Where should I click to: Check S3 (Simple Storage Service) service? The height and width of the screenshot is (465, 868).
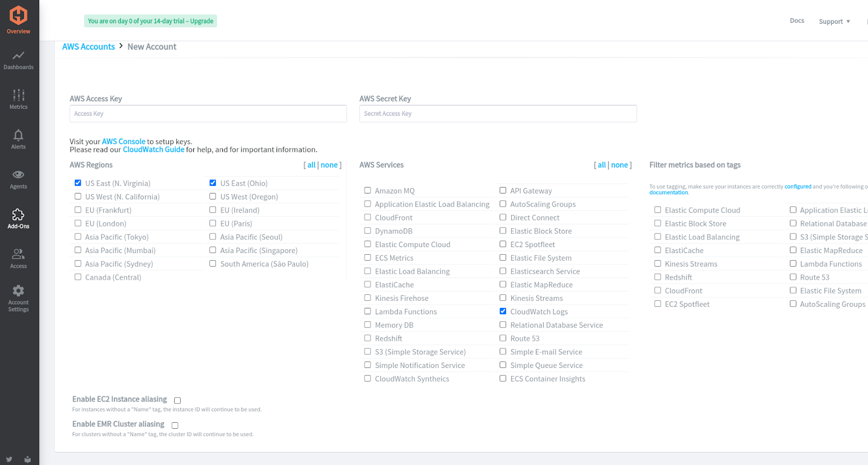click(367, 351)
